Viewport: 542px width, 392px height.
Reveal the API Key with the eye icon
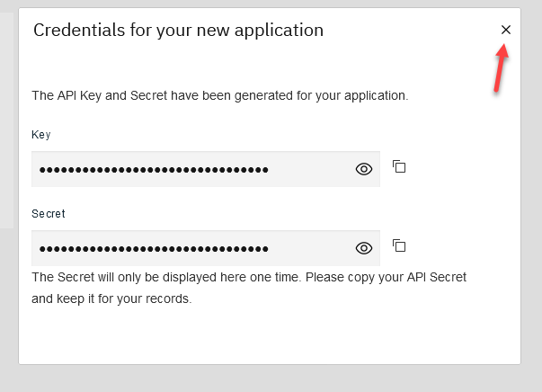(x=364, y=169)
